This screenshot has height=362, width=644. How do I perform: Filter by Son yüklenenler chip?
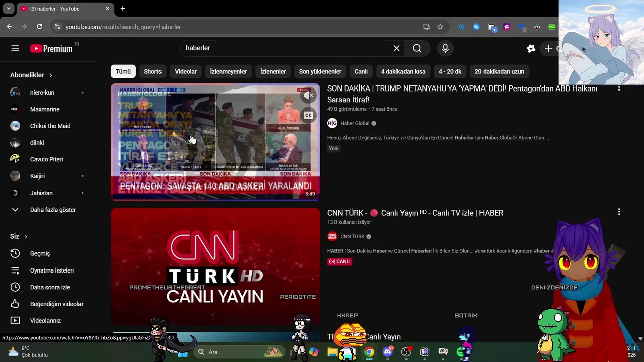coord(320,71)
